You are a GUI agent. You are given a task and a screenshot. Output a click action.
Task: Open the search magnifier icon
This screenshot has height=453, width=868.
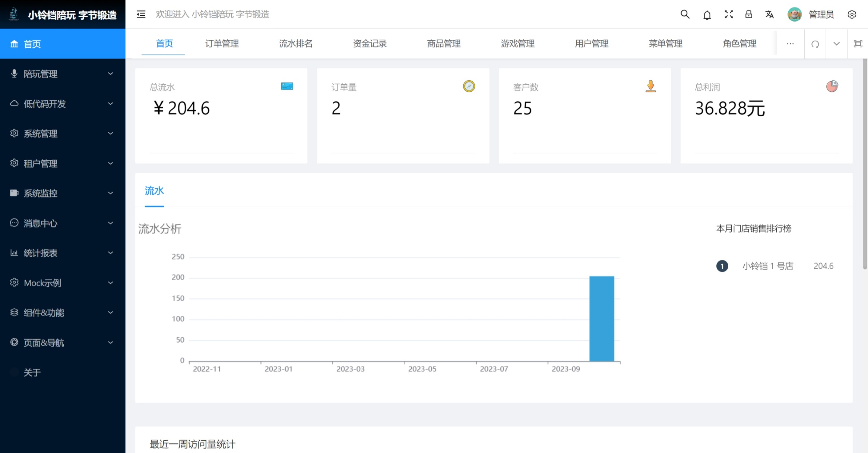[685, 14]
